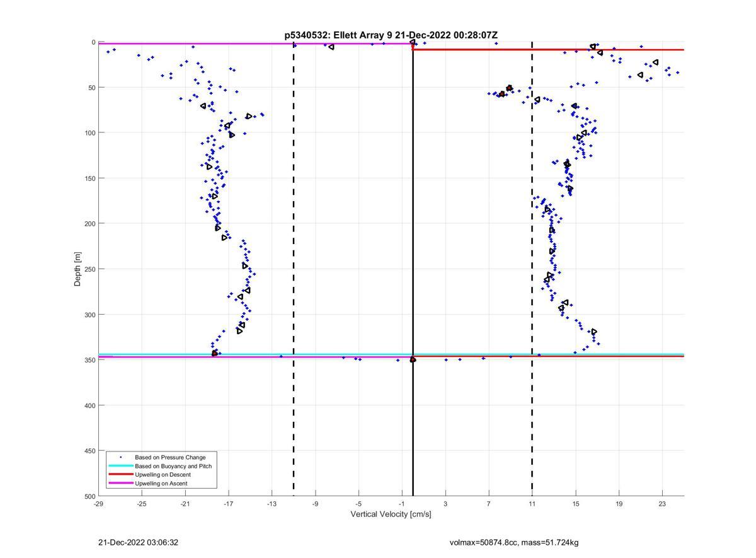Screen dimensions: 756x558
Task: Click x-axis tick label 3
Action: pyautogui.click(x=445, y=504)
